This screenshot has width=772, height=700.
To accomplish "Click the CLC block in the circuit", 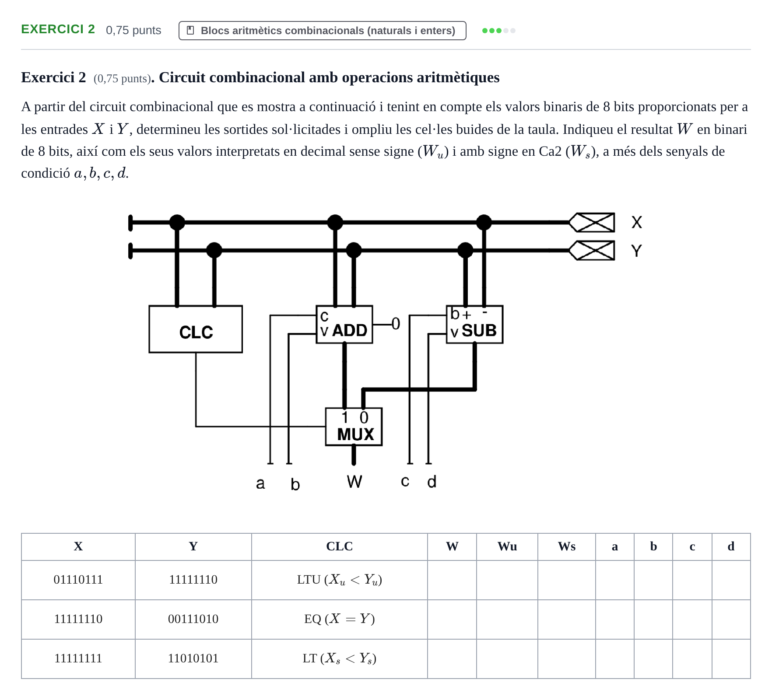I will coord(196,329).
